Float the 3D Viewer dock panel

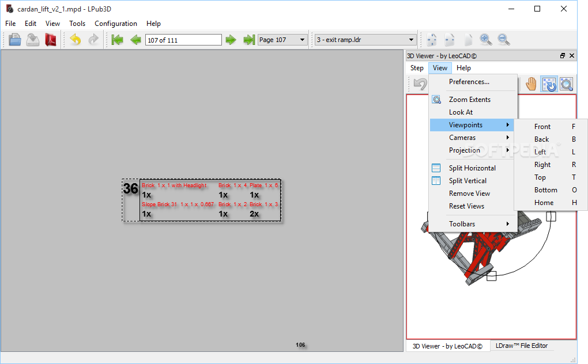(x=563, y=55)
